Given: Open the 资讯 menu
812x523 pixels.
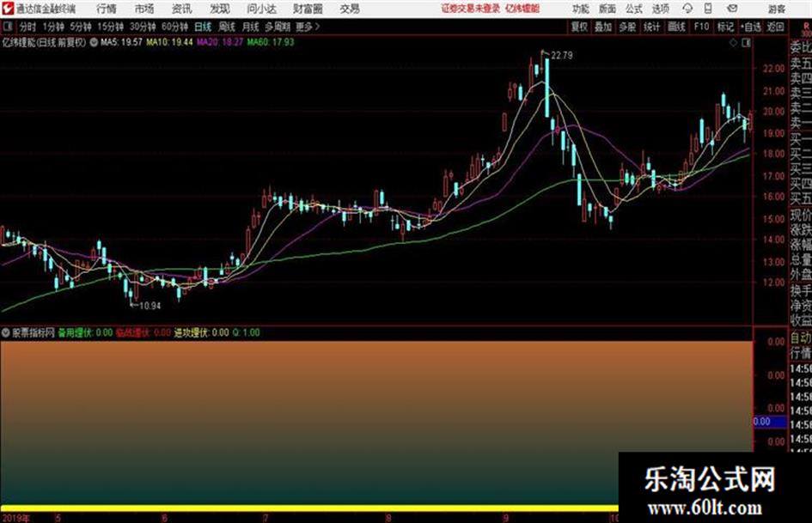Looking at the screenshot, I should [182, 9].
